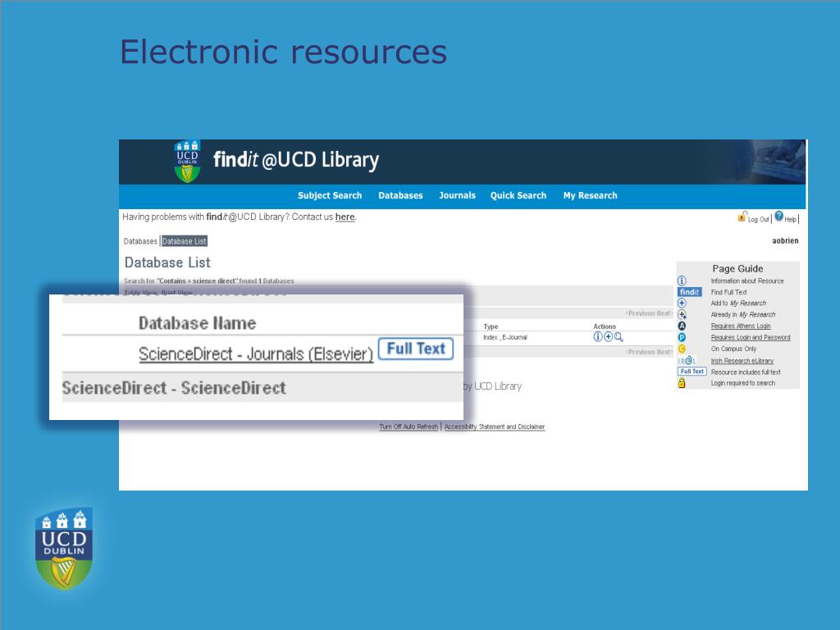The height and width of the screenshot is (630, 840).
Task: Open the Subject Search tab
Action: click(330, 195)
